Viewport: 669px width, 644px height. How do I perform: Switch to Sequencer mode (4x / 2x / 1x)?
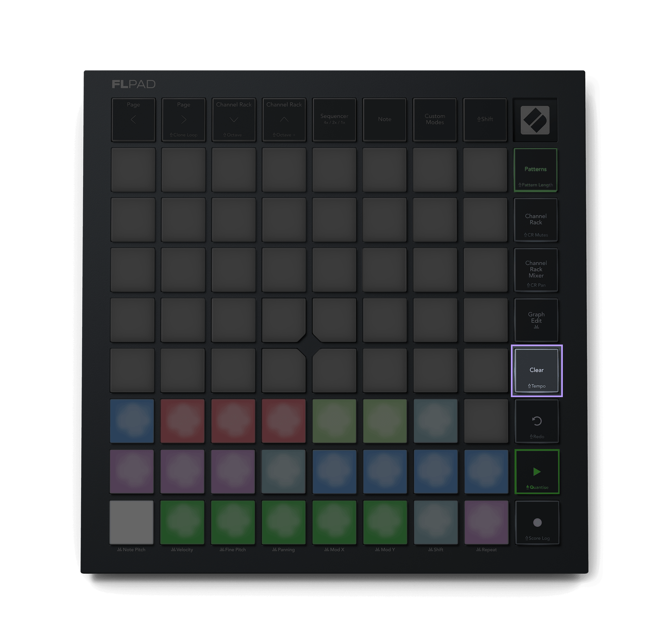(x=334, y=120)
